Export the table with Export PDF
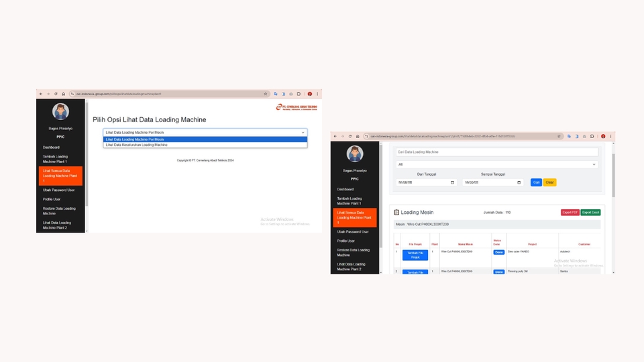 pyautogui.click(x=570, y=213)
